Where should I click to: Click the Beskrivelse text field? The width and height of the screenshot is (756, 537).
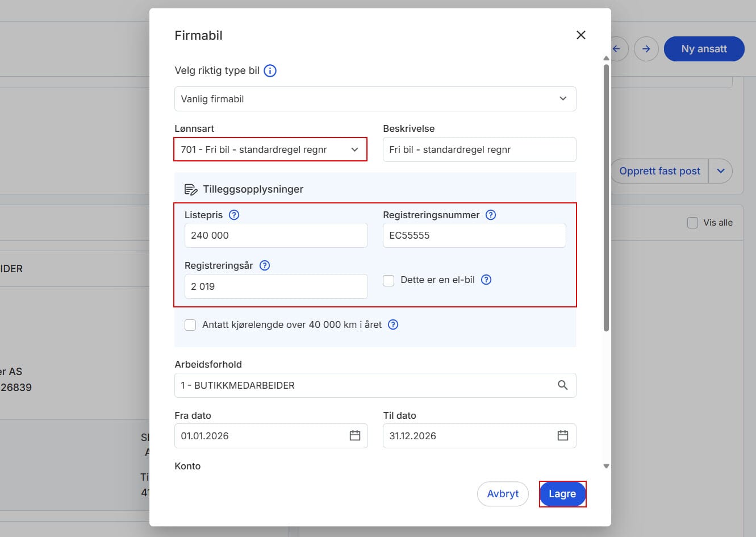pyautogui.click(x=479, y=149)
